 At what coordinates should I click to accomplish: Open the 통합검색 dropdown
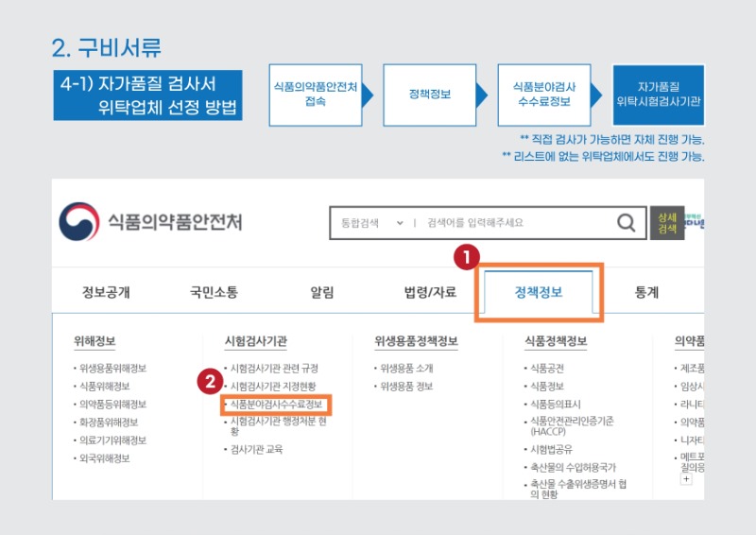coord(371,223)
